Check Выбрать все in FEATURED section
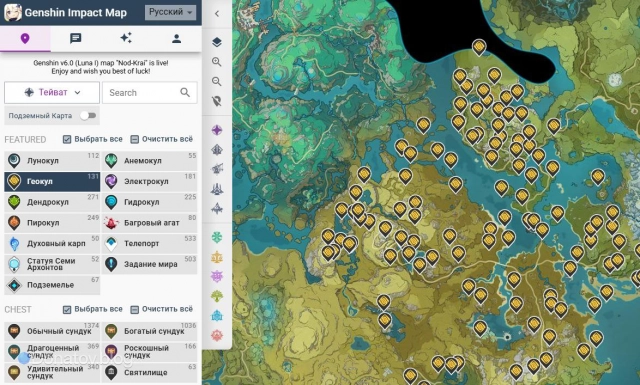The image size is (640, 385). coord(93,139)
